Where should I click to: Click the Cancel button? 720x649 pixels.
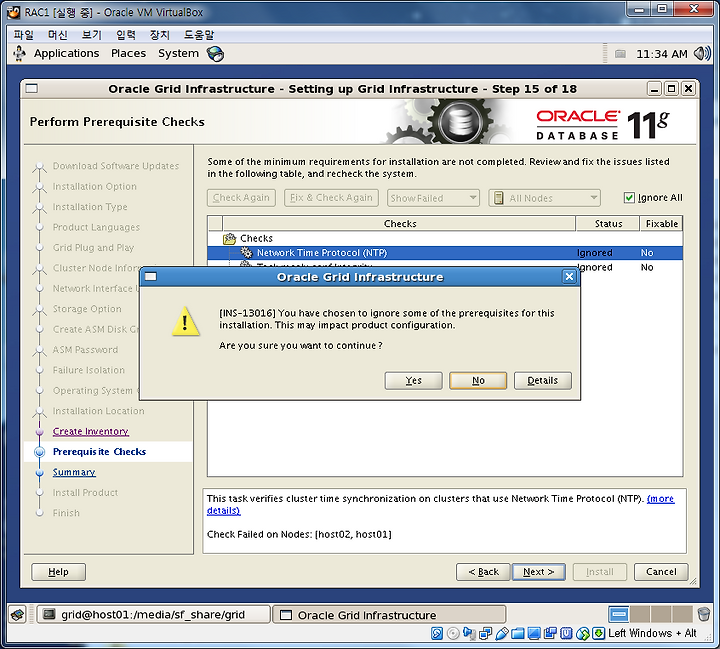click(x=661, y=572)
